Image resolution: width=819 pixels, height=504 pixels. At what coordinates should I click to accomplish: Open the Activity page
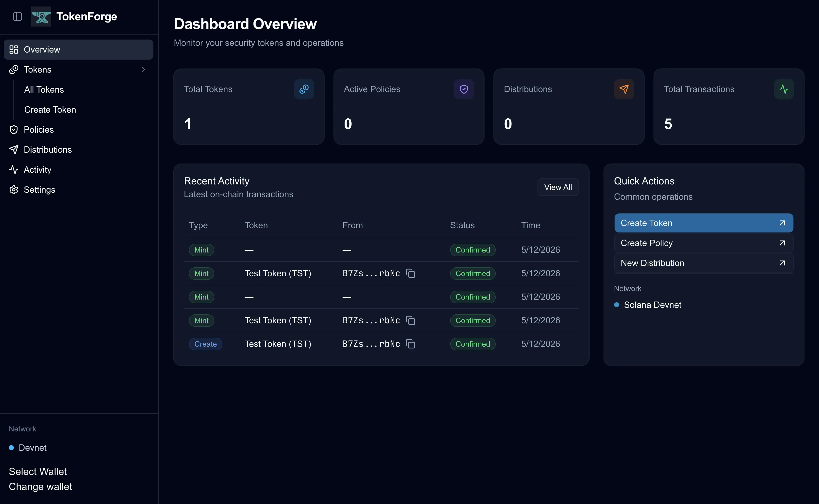tap(78, 169)
